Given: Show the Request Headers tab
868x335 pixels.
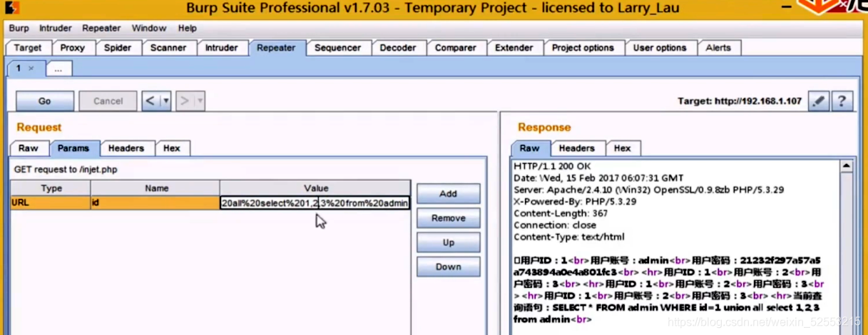Looking at the screenshot, I should pos(126,148).
